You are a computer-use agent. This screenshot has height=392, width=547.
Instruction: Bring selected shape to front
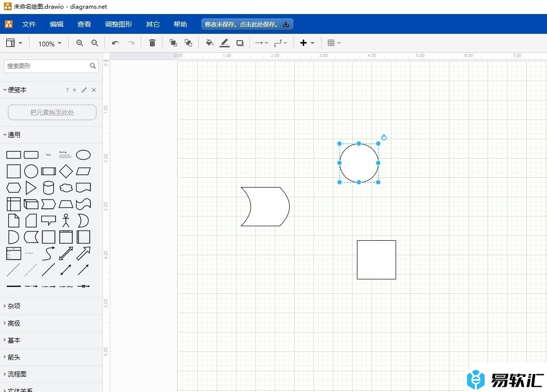coord(173,43)
